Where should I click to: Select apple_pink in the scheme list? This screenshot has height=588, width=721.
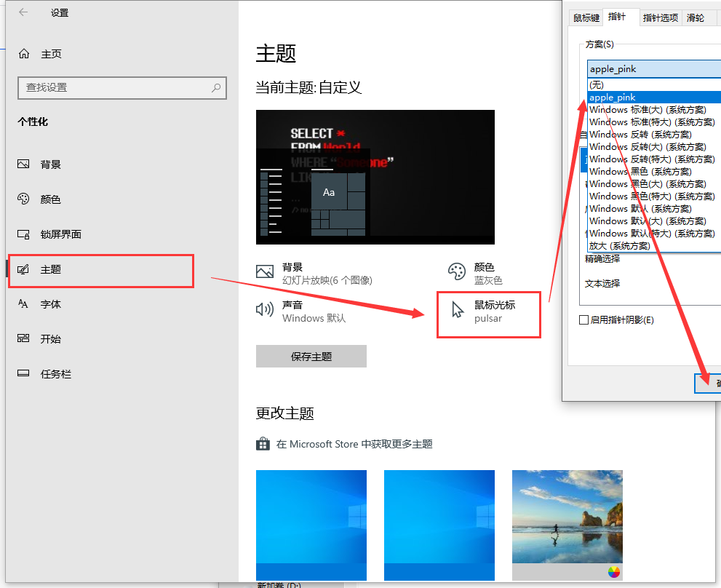coord(613,97)
